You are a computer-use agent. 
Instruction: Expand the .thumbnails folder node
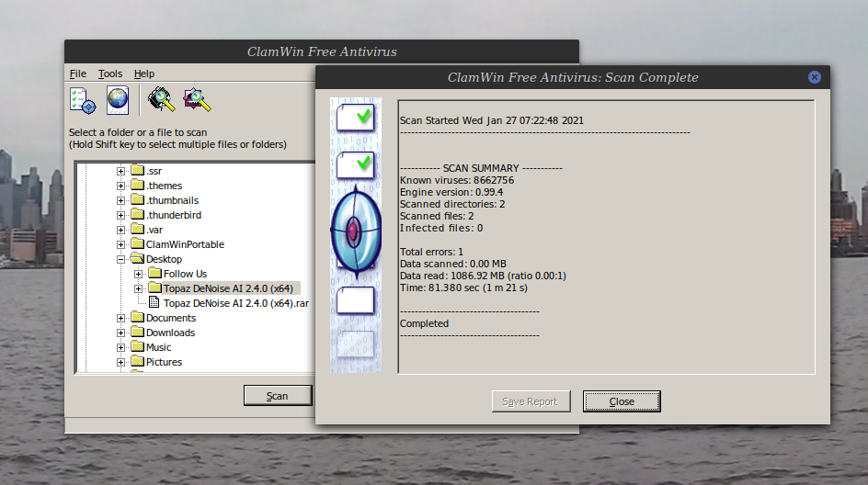pos(120,201)
